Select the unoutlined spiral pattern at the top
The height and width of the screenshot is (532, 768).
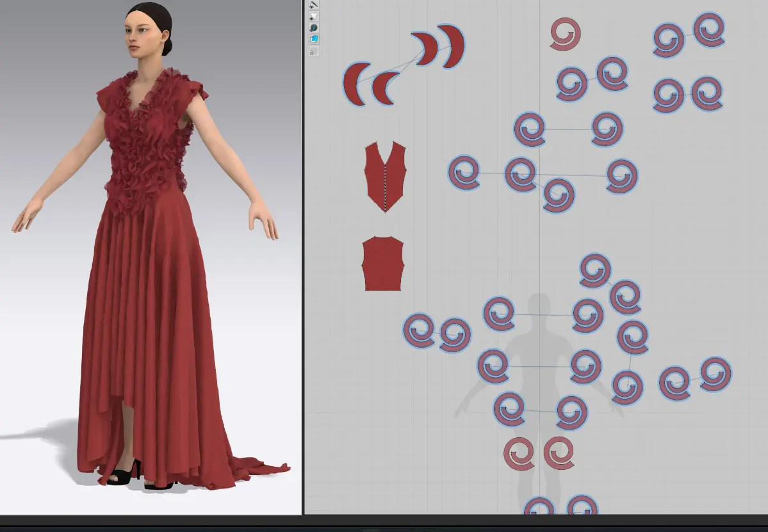(565, 34)
